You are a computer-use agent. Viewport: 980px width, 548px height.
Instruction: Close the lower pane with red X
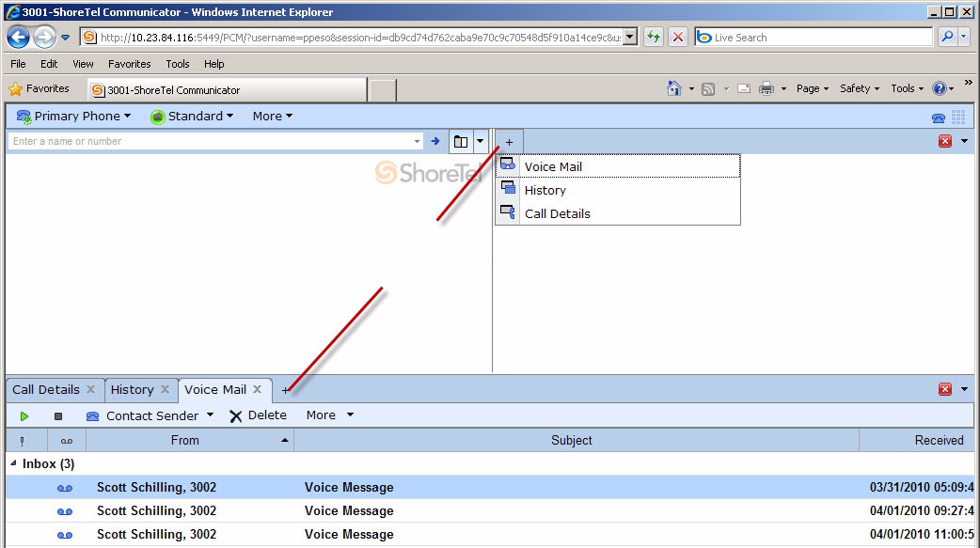945,389
